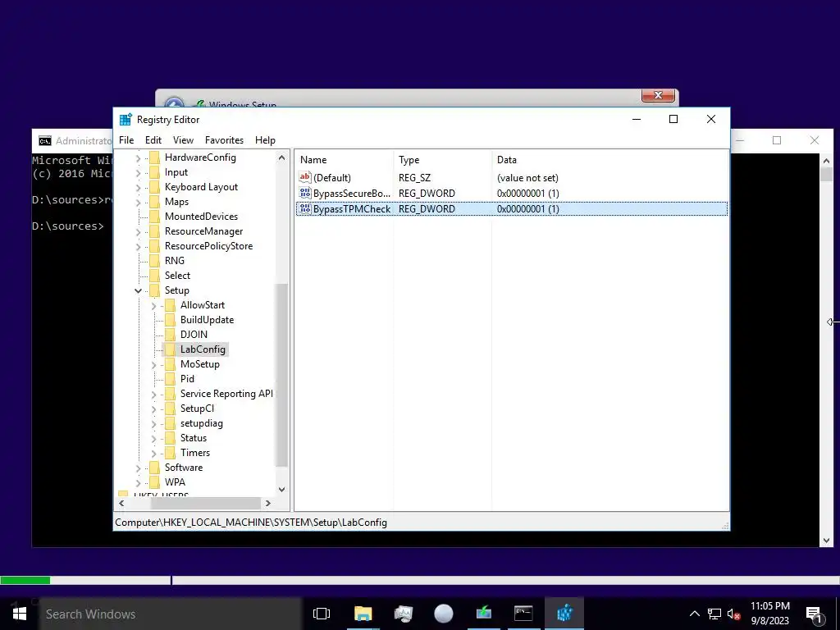Click the Timers folder icon
This screenshot has width=840, height=630.
click(171, 453)
